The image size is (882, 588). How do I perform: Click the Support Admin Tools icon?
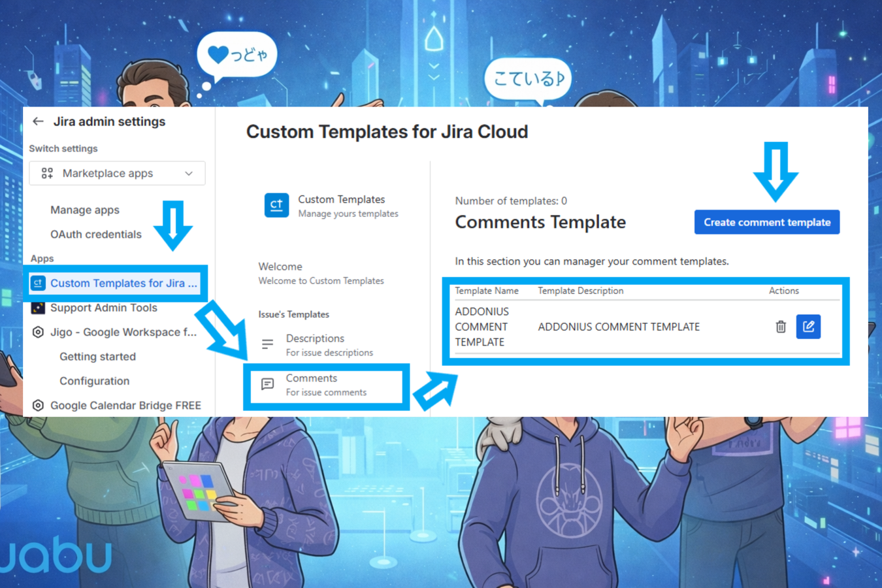38,308
